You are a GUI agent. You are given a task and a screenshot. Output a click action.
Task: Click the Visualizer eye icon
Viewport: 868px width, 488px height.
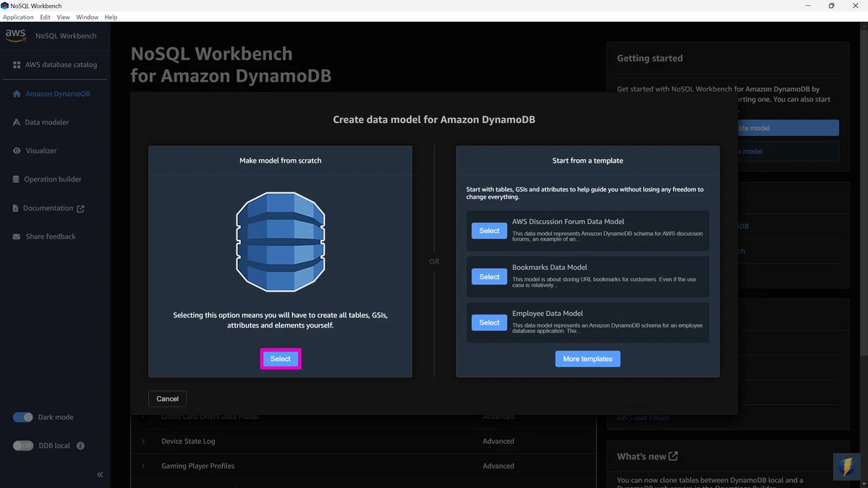click(17, 151)
